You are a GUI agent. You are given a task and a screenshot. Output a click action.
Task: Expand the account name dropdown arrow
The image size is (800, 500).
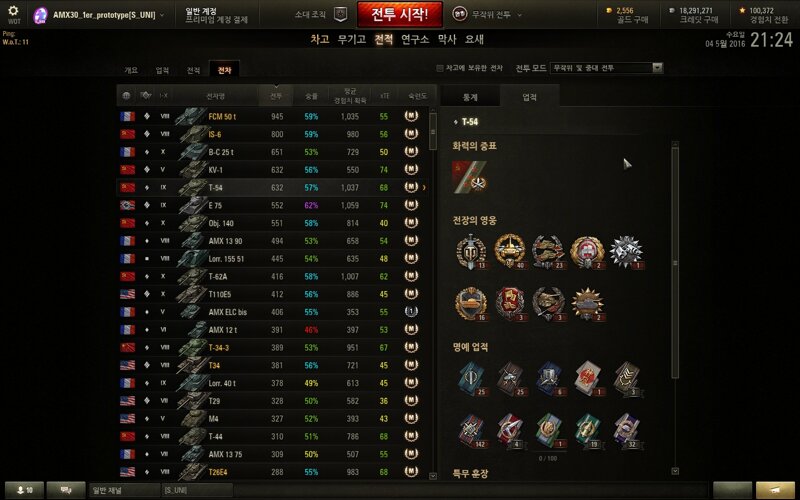point(162,15)
